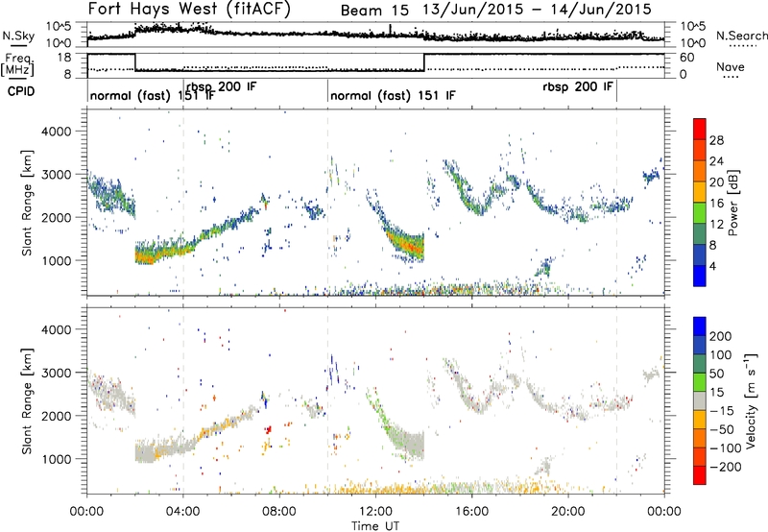Click the 'rbsp 200 IF' label near 04:00
The image size is (768, 532).
click(x=222, y=86)
